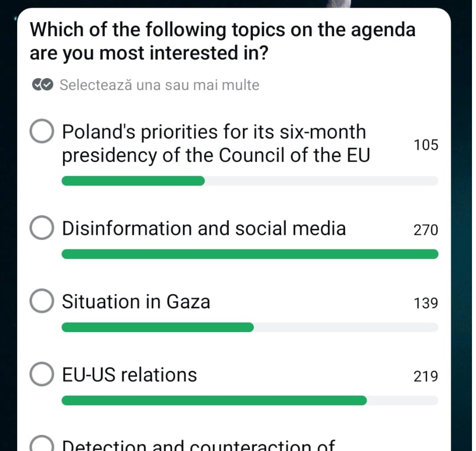The width and height of the screenshot is (476, 451).
Task: Select the EU-US relations radio button
Action: 42,374
